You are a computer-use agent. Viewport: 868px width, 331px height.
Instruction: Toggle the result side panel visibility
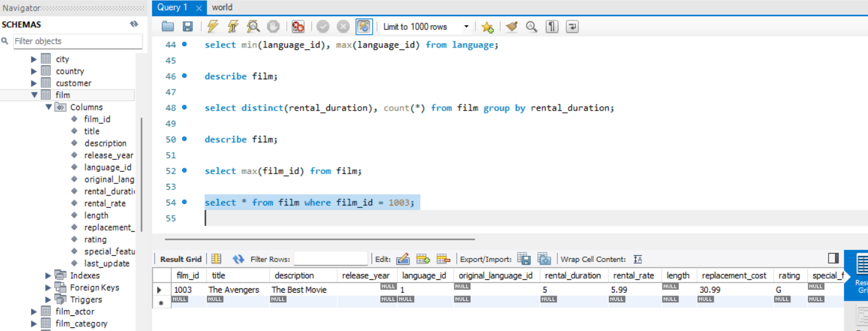pyautogui.click(x=833, y=258)
